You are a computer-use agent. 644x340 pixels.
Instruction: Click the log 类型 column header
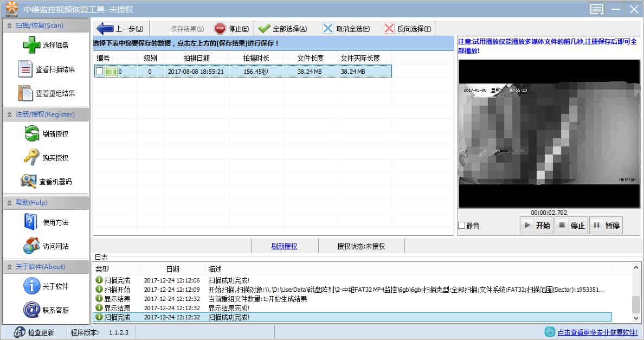tap(117, 269)
